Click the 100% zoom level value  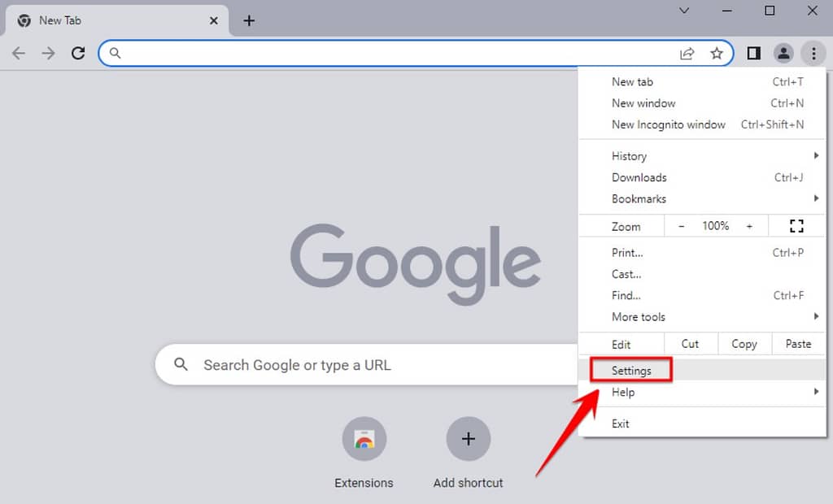click(x=715, y=226)
